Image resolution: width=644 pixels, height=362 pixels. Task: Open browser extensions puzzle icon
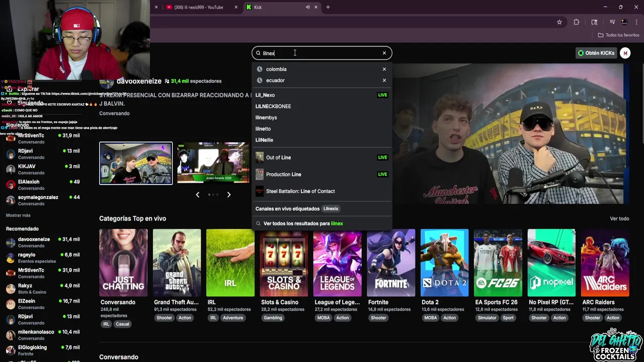[x=577, y=22]
